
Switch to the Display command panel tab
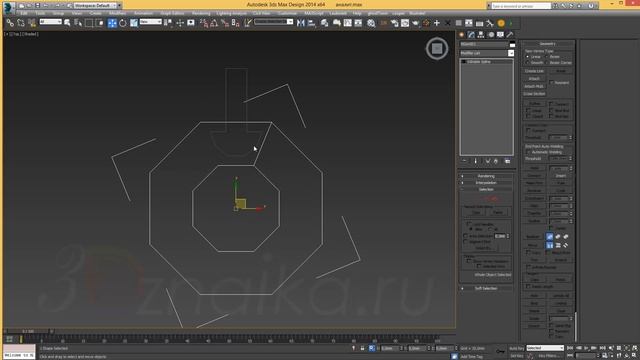coord(500,35)
